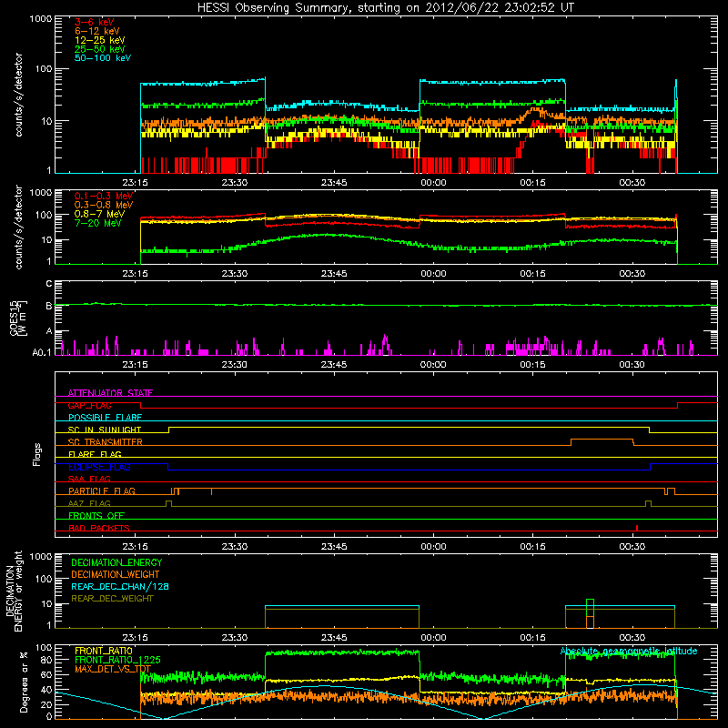Click the DECIMATION_ENERGY legend label
This screenshot has height=728, width=728.
click(x=116, y=562)
